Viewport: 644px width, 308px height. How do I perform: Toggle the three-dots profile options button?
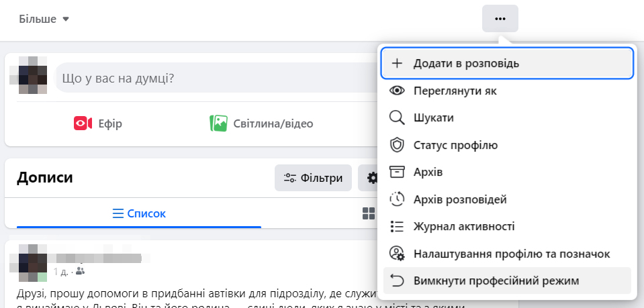500,19
